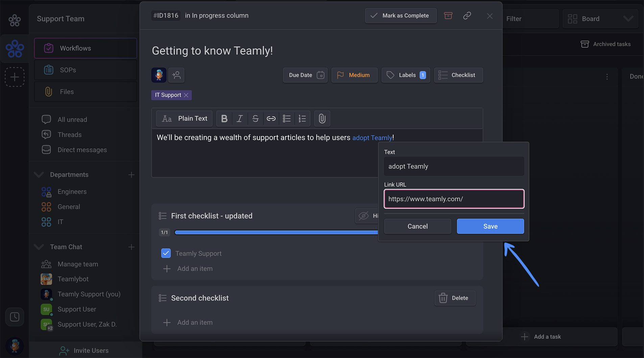The image size is (644, 358).
Task: Open the column three-dot options menu
Action: 607,77
